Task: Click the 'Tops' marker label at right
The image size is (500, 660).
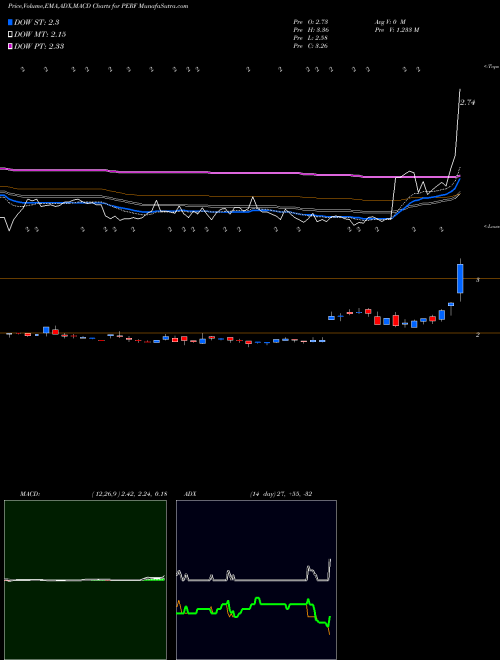Action: coord(491,67)
